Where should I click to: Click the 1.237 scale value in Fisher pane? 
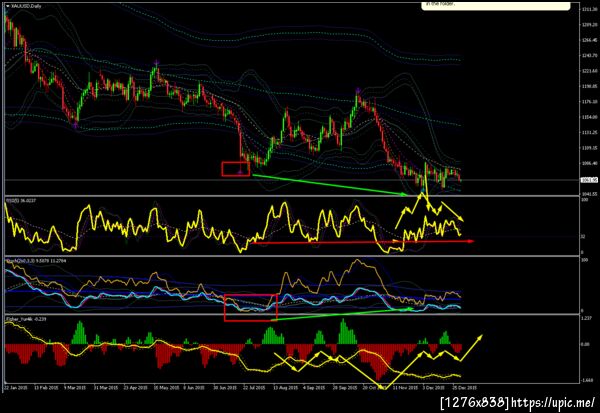(585, 318)
